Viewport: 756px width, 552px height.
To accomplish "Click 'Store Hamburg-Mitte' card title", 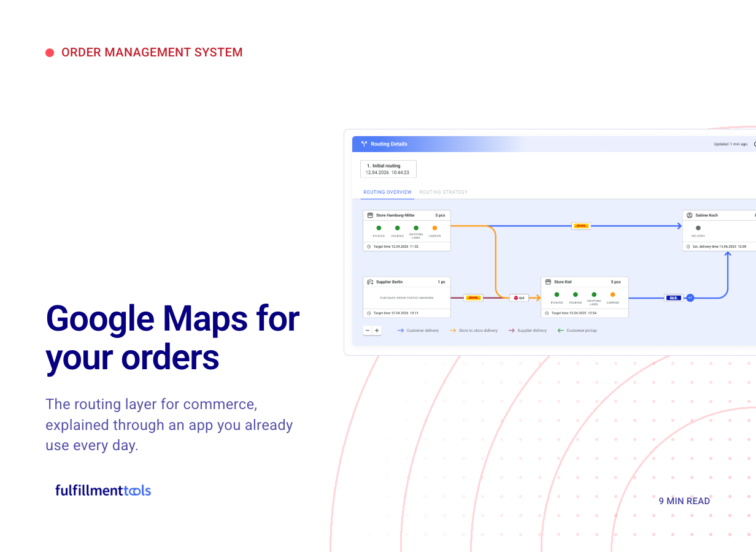I will click(x=395, y=215).
